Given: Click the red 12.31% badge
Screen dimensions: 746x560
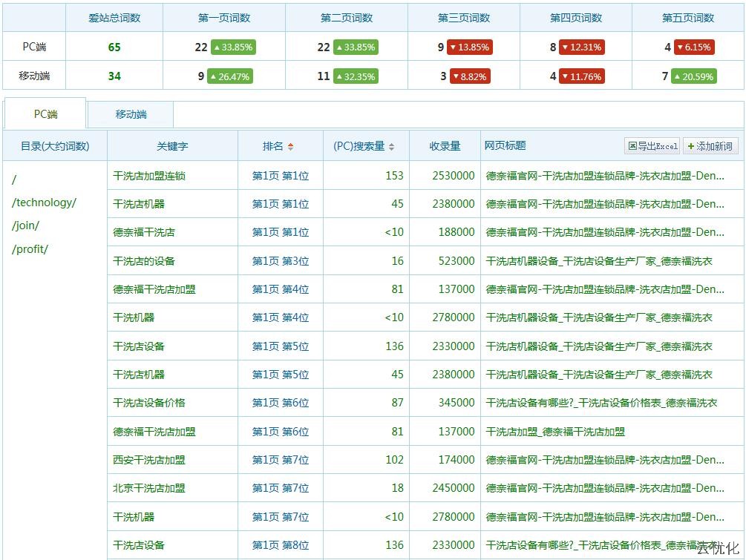Looking at the screenshot, I should (582, 47).
